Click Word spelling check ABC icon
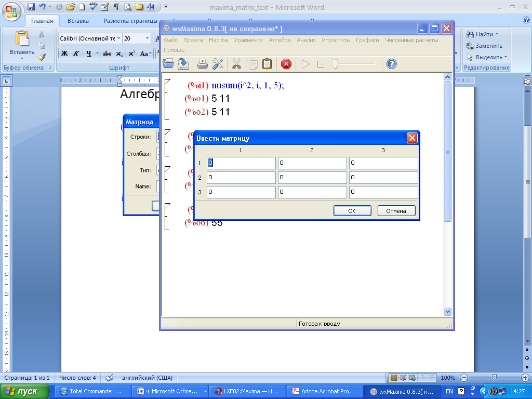Image resolution: width=532 pixels, height=399 pixels. click(x=93, y=6)
